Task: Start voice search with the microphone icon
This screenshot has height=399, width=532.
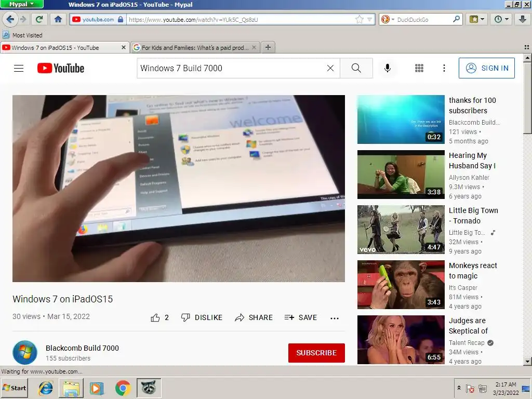Action: coord(388,68)
